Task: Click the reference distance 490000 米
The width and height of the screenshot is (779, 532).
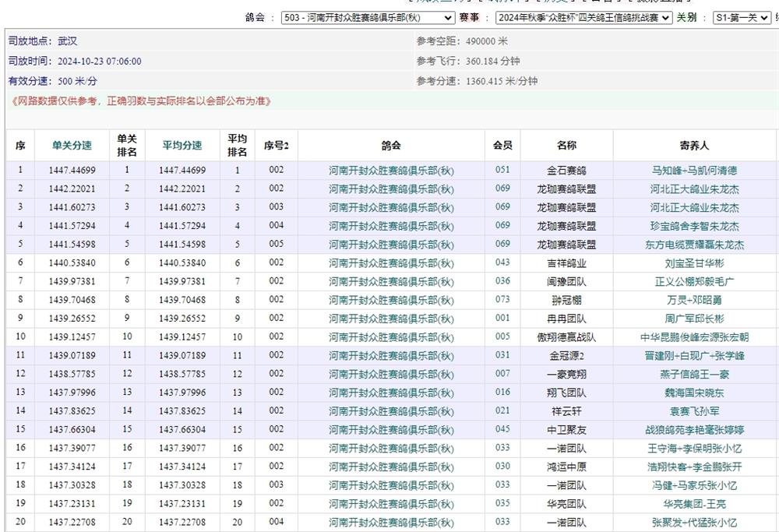Action: pos(487,41)
